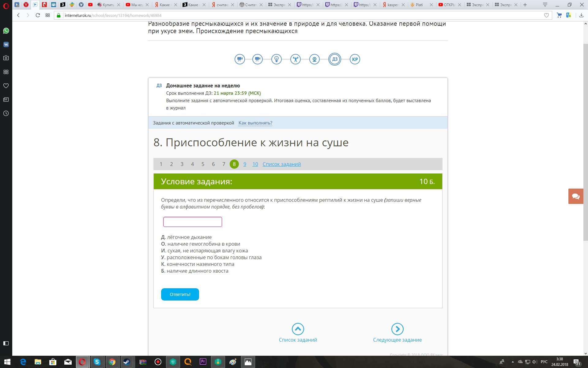Close the Plati tab
Viewport: 588px width, 368px height.
click(x=432, y=5)
